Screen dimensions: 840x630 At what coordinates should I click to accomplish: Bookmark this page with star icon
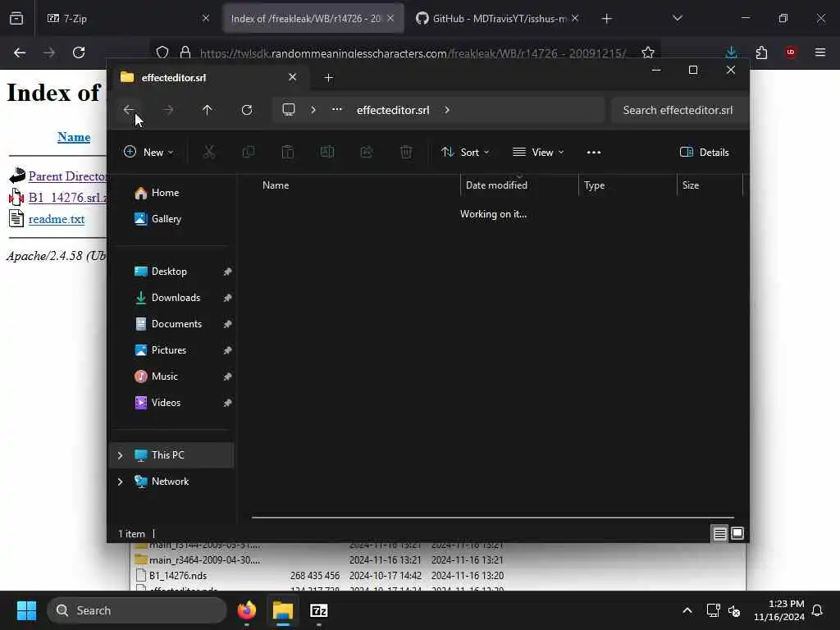click(x=648, y=52)
